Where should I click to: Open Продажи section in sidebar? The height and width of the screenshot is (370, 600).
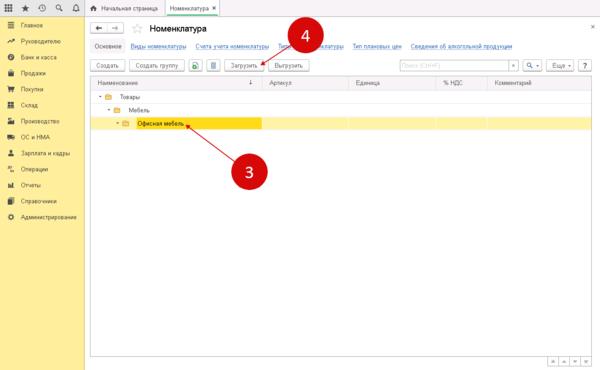click(33, 73)
